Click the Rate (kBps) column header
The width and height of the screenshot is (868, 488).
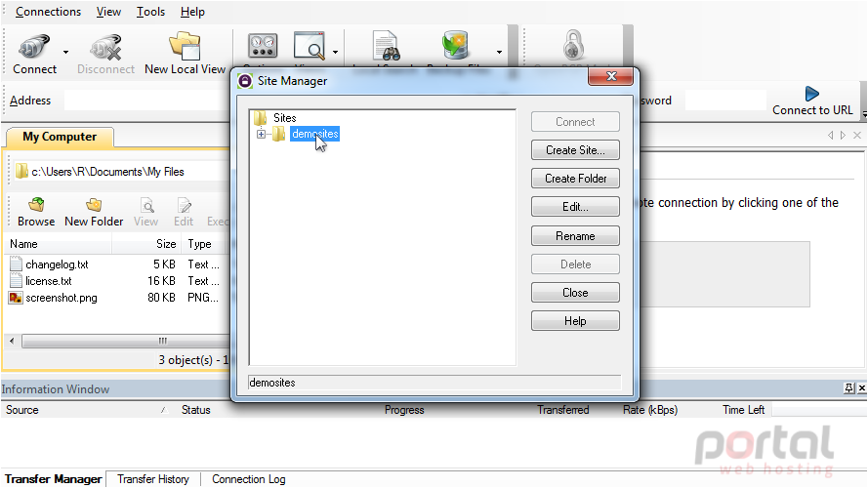650,410
